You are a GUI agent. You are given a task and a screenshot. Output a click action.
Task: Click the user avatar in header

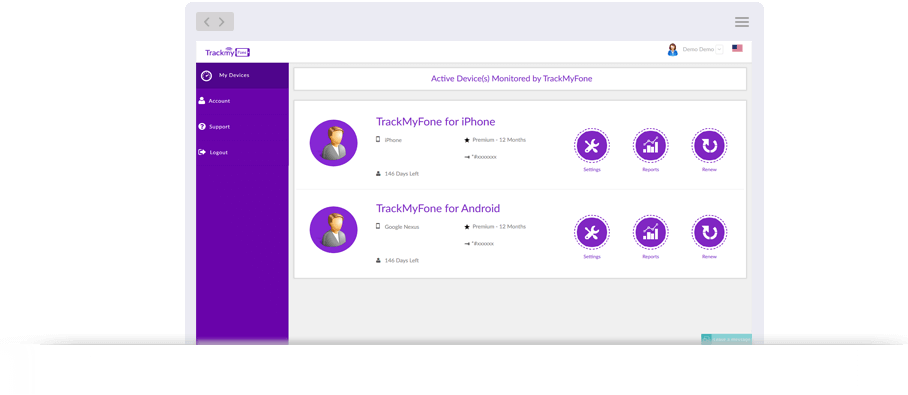coord(672,49)
